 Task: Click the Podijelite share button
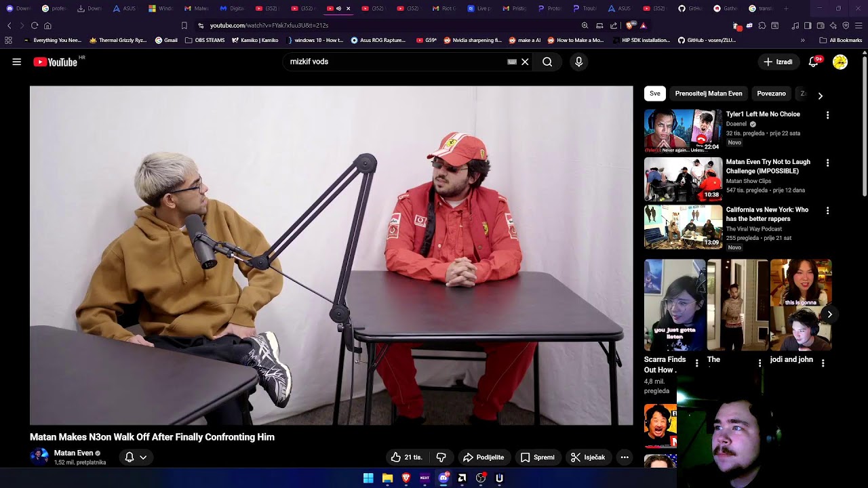coord(484,457)
